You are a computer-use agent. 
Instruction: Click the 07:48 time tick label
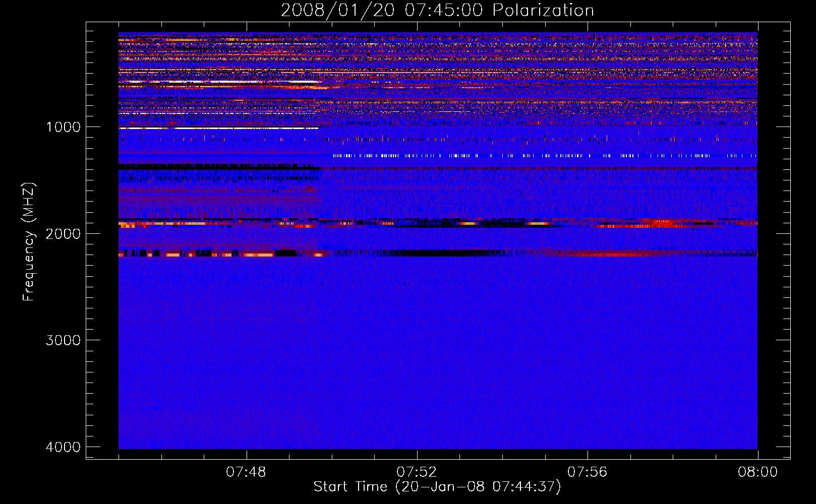(x=246, y=472)
